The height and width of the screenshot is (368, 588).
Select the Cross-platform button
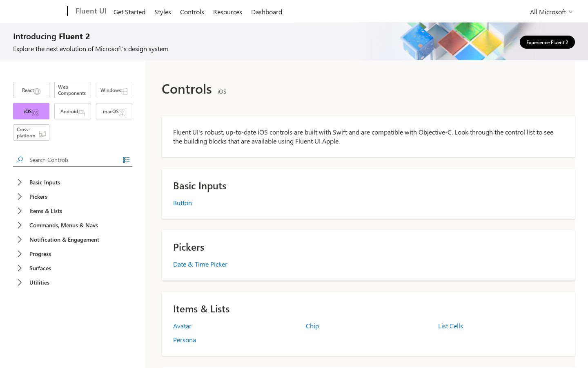(x=31, y=132)
